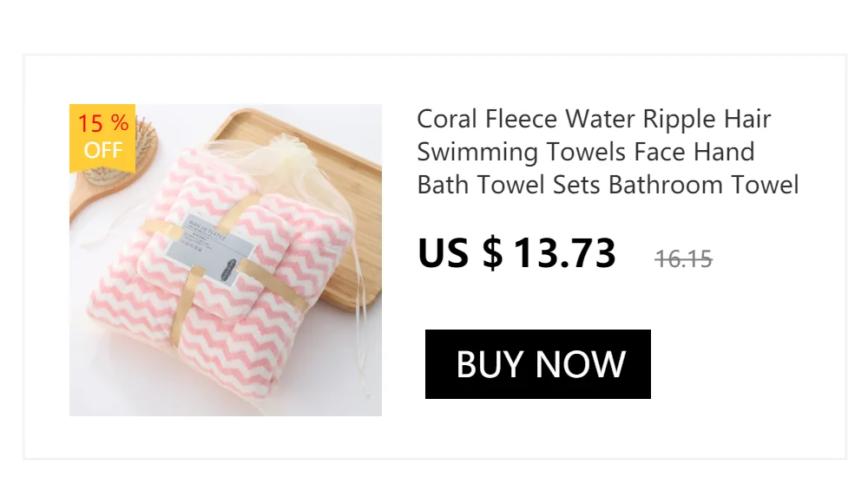Viewport: 868px width, 503px height.
Task: Click the 'Swimming Towels Face Hand' title line
Action: [586, 152]
